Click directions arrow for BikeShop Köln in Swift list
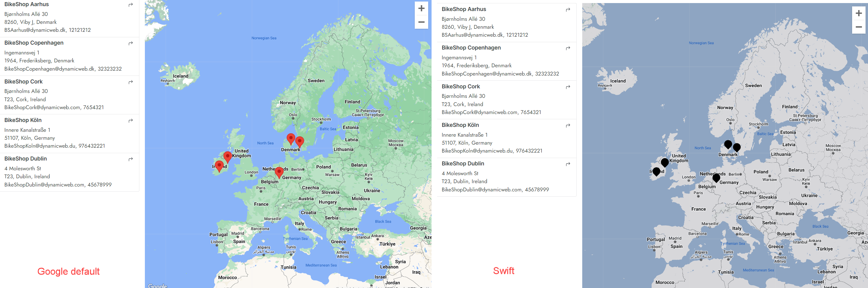The width and height of the screenshot is (868, 288). [x=568, y=125]
